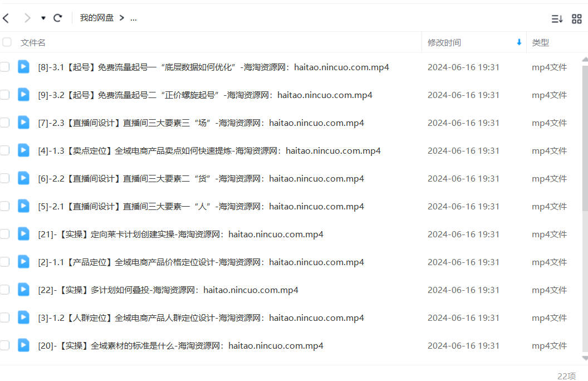The height and width of the screenshot is (381, 588).
Task: Check the box for file [8]-3.1
Action: [x=4, y=67]
